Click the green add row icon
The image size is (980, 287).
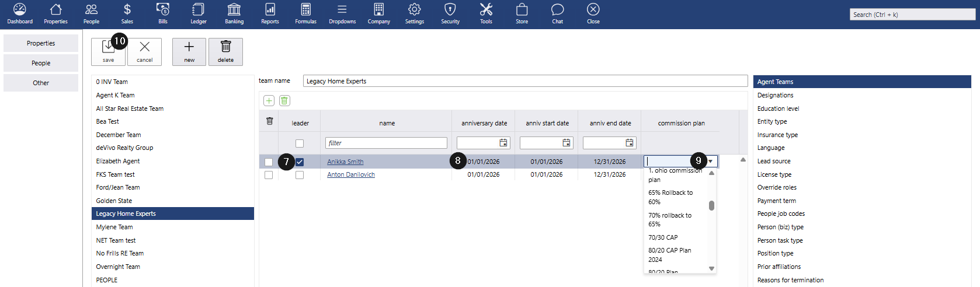(269, 101)
